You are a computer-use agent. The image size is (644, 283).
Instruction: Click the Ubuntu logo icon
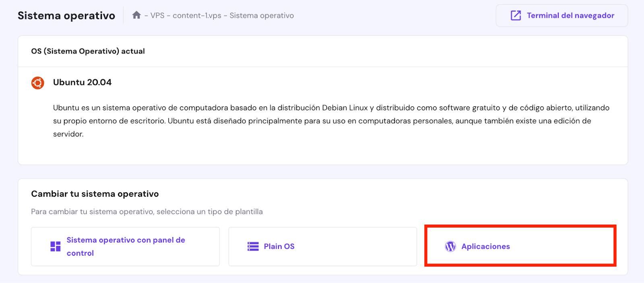point(38,83)
